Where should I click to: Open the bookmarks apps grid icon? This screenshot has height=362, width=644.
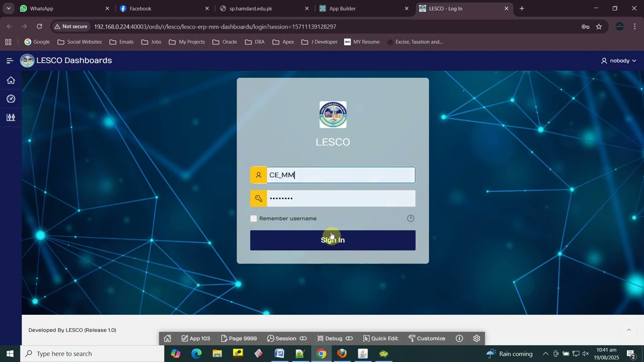[x=8, y=42]
